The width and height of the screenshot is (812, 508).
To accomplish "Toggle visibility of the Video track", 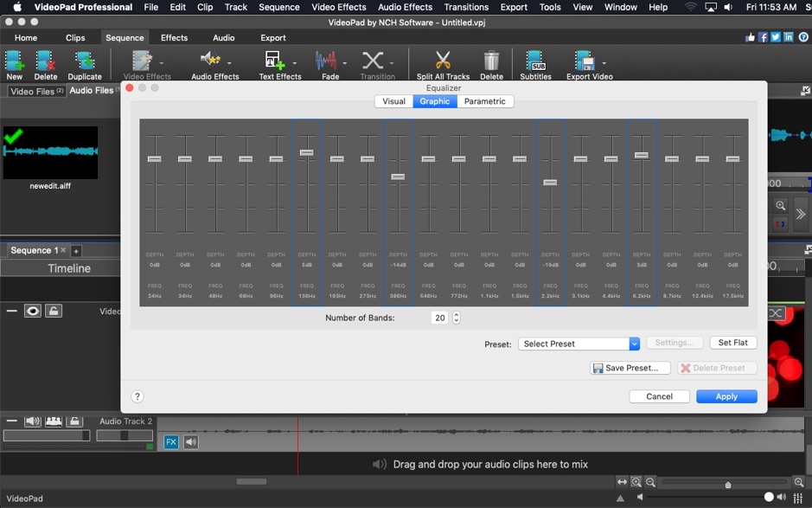I will tap(32, 312).
